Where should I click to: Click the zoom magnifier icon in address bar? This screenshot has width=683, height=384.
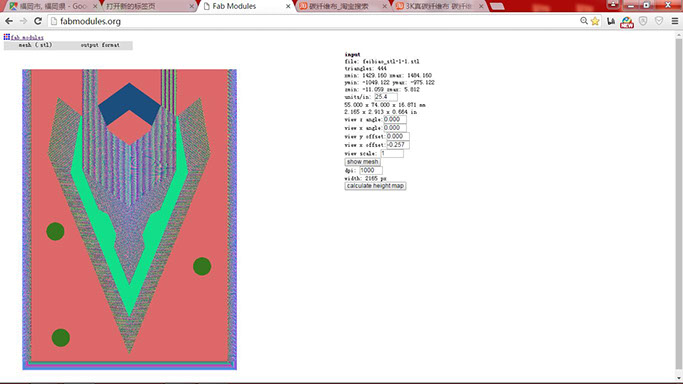click(x=584, y=21)
